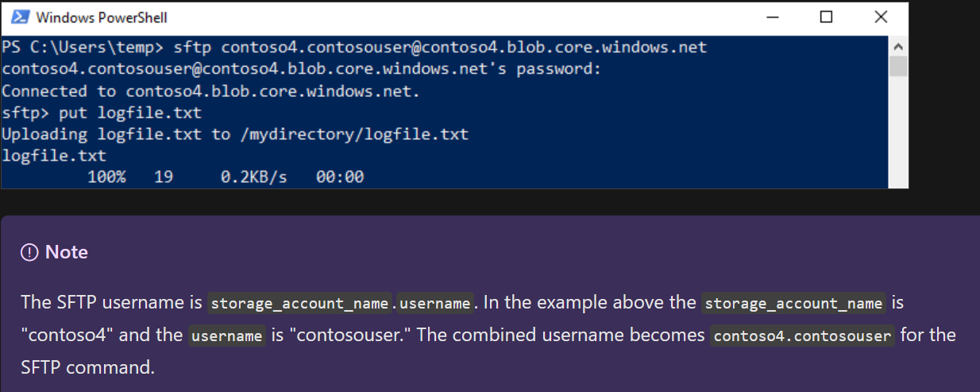Click the 'Windows PowerShell' title text
The height and width of the screenshot is (392, 980).
102,17
